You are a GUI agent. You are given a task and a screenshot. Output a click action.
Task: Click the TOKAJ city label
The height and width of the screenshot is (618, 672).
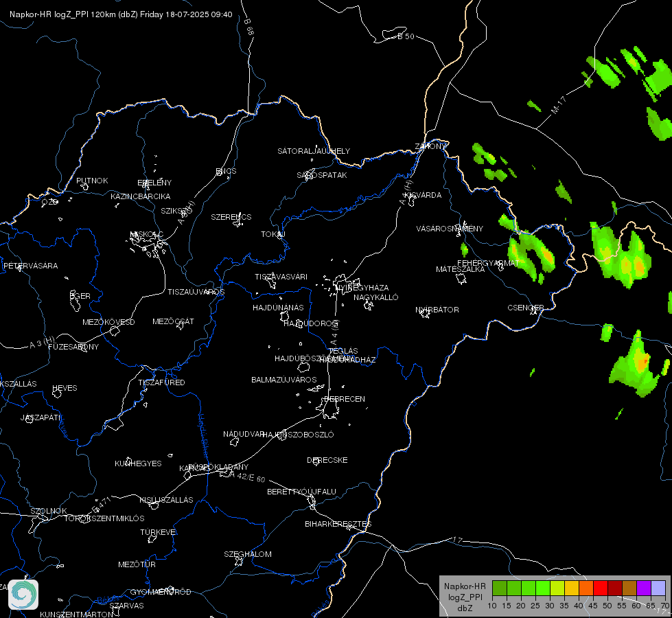pyautogui.click(x=273, y=234)
